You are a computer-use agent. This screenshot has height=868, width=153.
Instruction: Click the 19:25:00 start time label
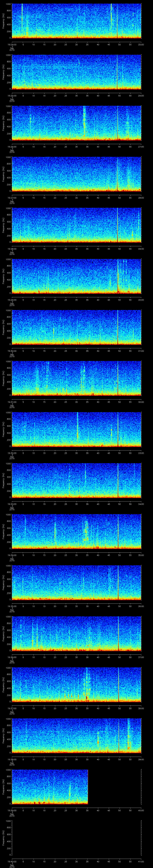pos(12,96)
